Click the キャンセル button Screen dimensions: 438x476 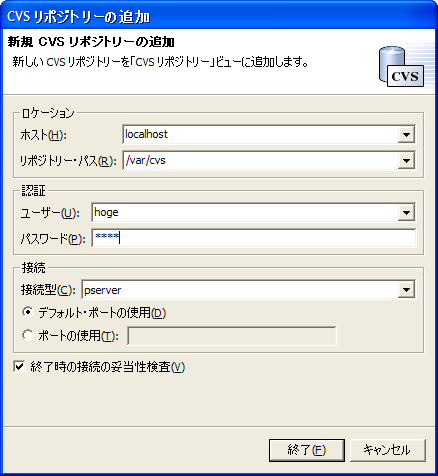click(388, 450)
